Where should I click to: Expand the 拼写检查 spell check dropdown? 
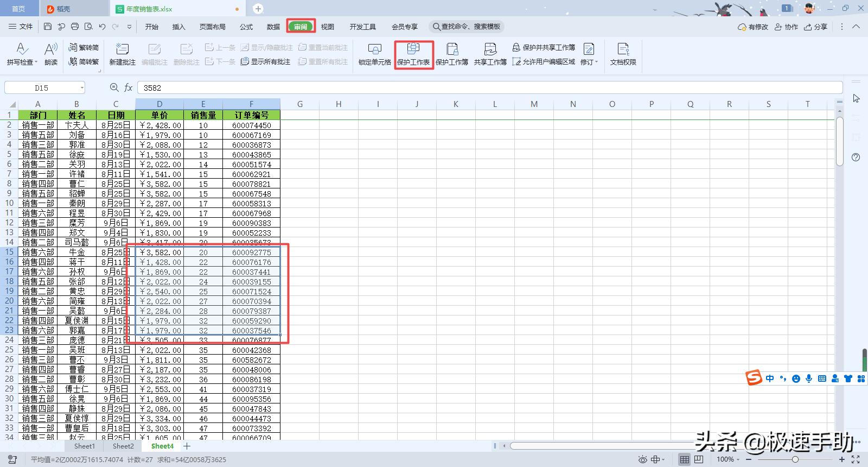coord(36,62)
